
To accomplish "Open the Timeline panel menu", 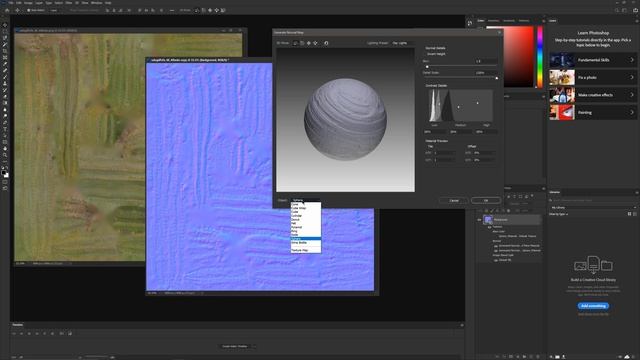I will (x=462, y=325).
